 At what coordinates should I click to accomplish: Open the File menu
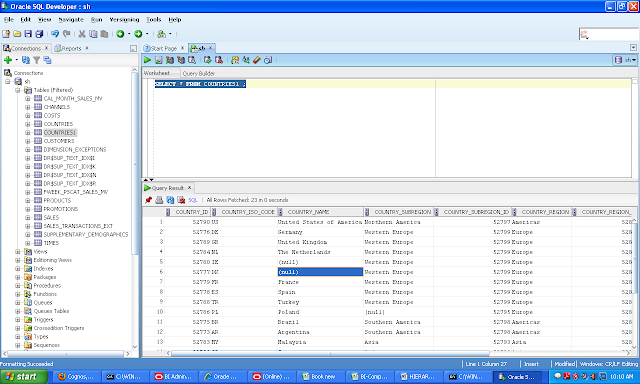pos(9,20)
